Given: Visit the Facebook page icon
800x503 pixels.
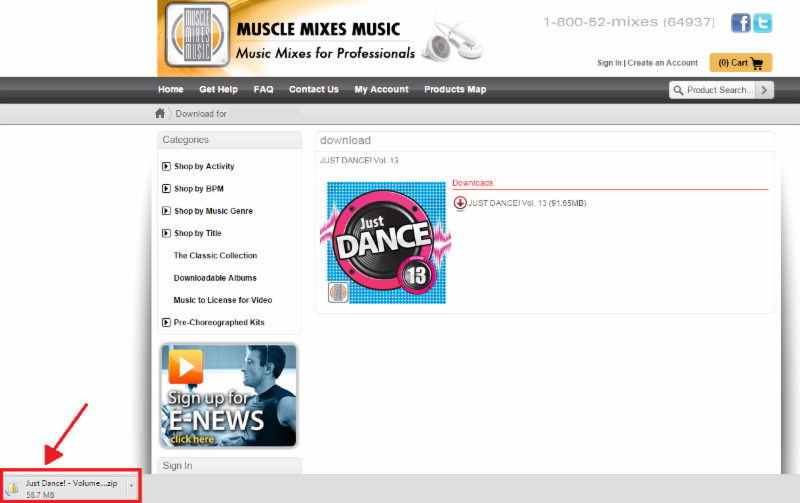Looking at the screenshot, I should click(x=740, y=23).
